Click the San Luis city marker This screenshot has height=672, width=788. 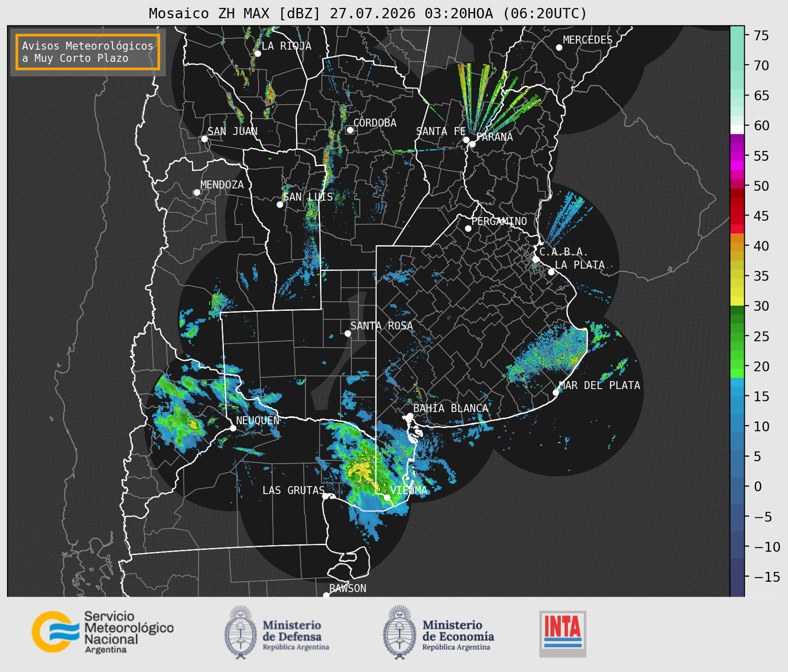tap(280, 204)
